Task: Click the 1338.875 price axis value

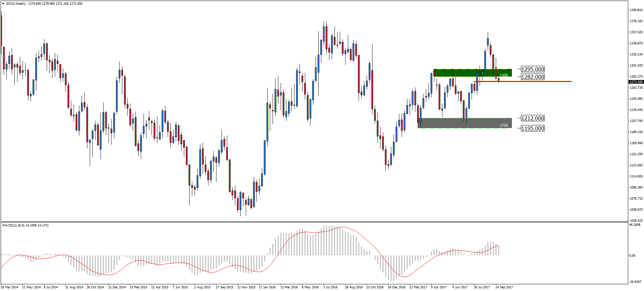Action: coord(636,43)
